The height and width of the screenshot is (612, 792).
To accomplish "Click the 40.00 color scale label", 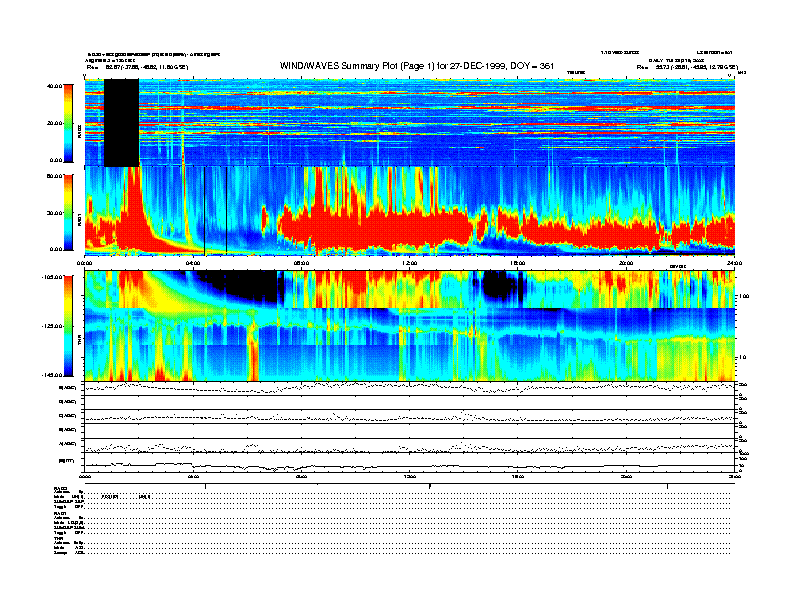I will coord(55,86).
